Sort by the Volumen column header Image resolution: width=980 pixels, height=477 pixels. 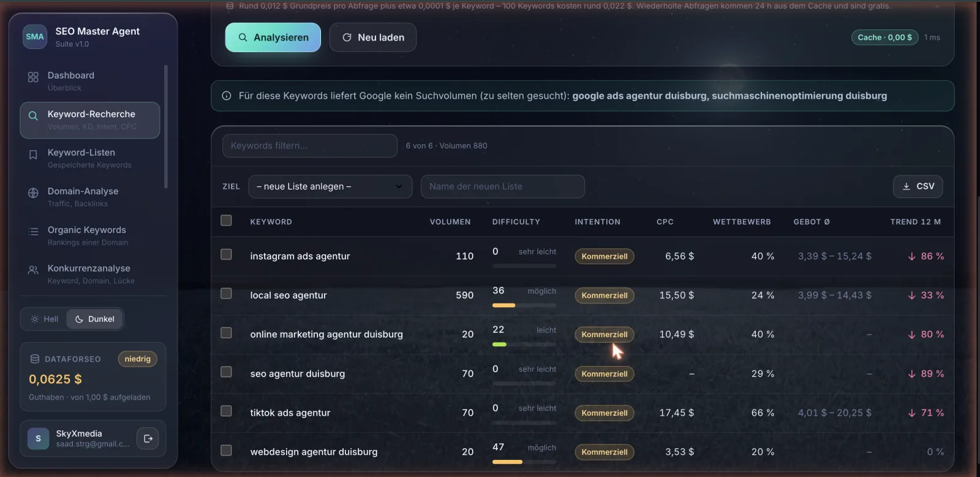tap(450, 222)
